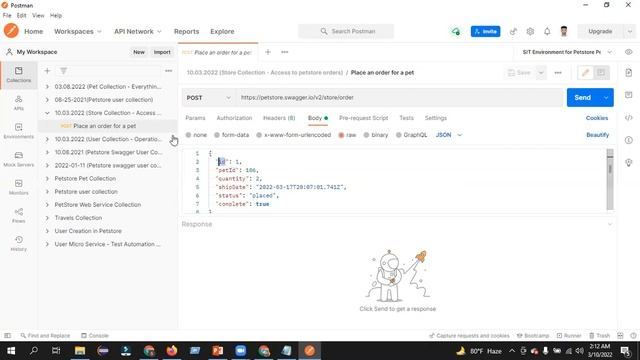
Task: Switch to the Tests tab
Action: pos(406,118)
